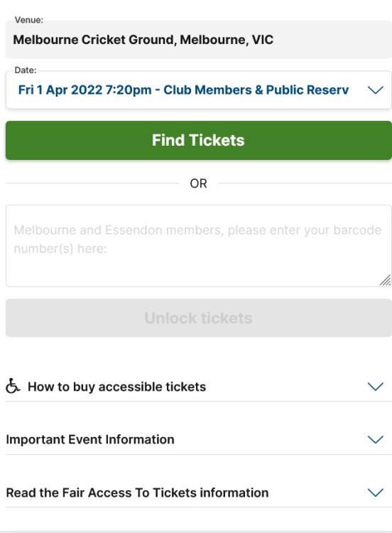Click the placeholder text mentioning Essendon members
The width and height of the screenshot is (392, 533).
pyautogui.click(x=197, y=239)
